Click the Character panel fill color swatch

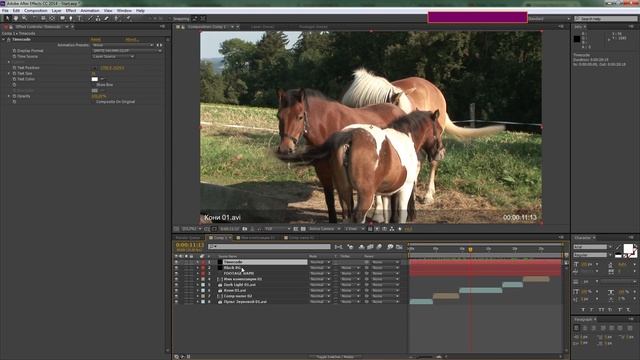(x=628, y=249)
